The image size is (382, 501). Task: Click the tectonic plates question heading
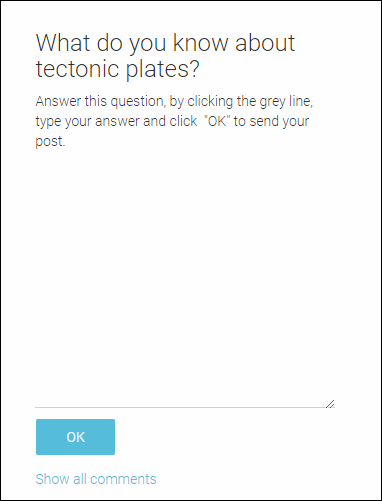[165, 56]
